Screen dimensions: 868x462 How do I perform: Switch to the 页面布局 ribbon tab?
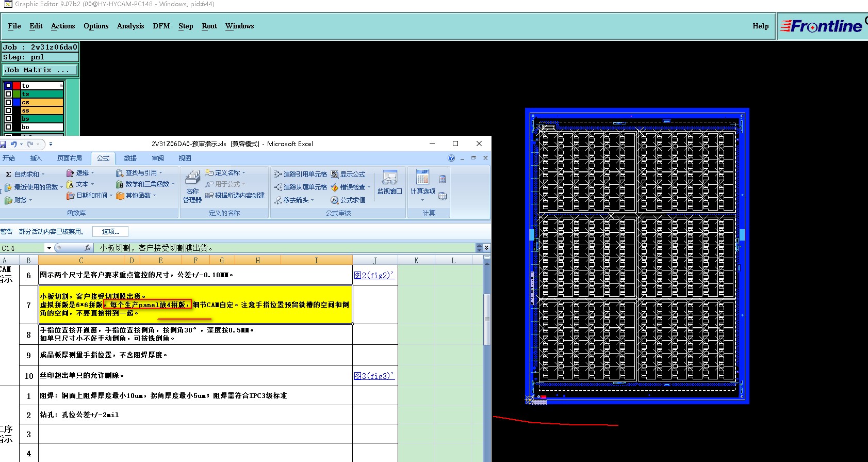coord(70,158)
